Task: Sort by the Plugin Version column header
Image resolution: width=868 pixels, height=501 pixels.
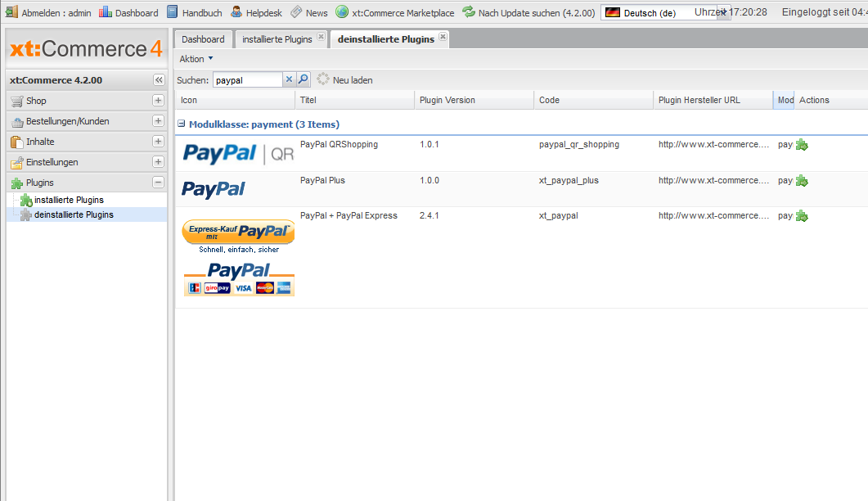Action: tap(474, 101)
